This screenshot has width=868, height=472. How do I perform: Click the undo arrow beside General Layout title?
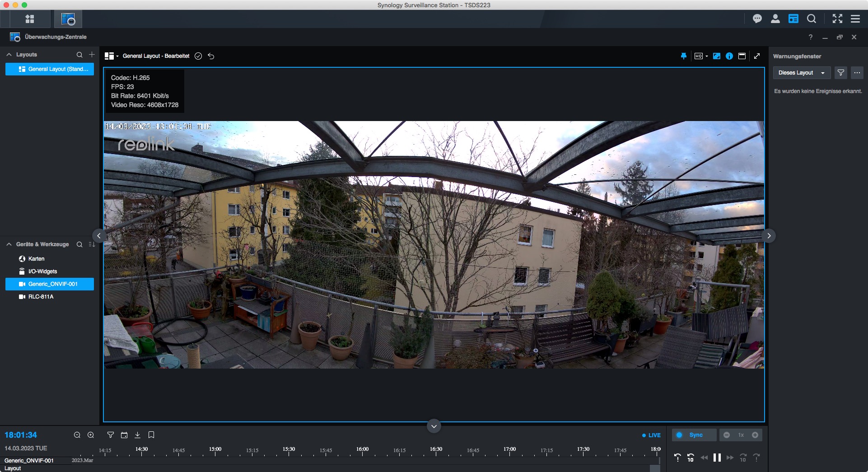[x=211, y=56]
